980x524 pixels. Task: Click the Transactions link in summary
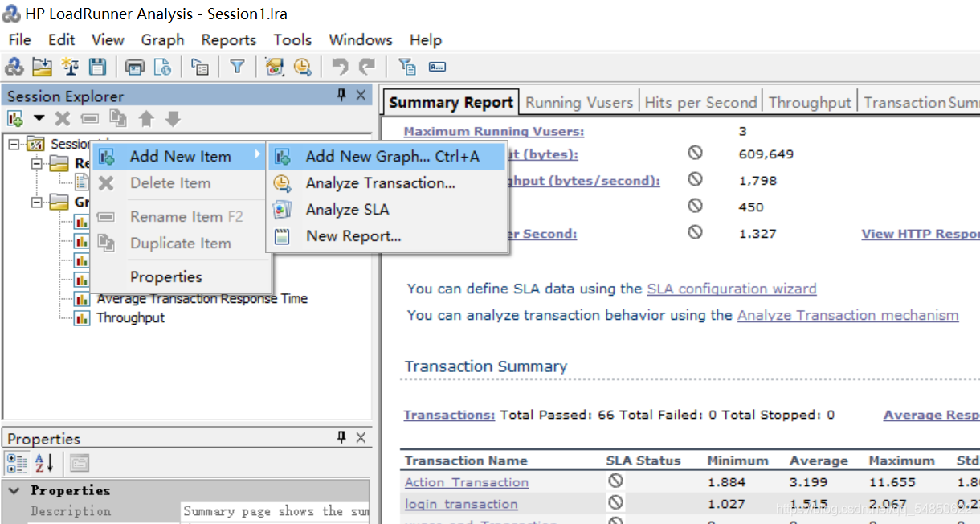pos(449,415)
